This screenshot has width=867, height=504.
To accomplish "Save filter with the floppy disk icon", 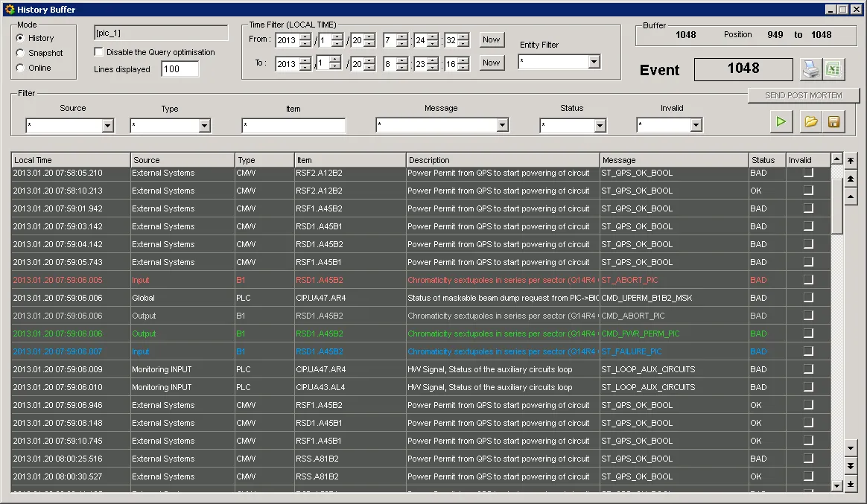I will point(833,121).
